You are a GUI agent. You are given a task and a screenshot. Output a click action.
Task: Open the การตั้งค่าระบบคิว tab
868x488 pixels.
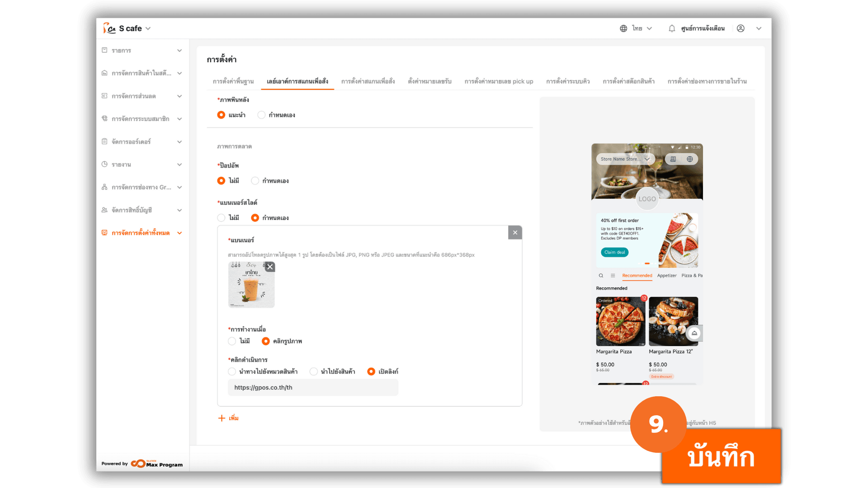pyautogui.click(x=568, y=81)
